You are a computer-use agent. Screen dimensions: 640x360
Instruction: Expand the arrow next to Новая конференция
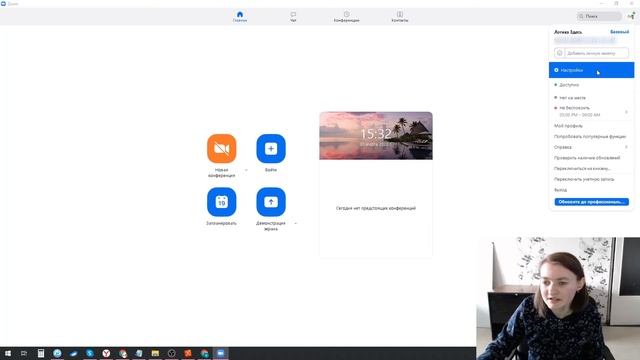[x=246, y=170]
